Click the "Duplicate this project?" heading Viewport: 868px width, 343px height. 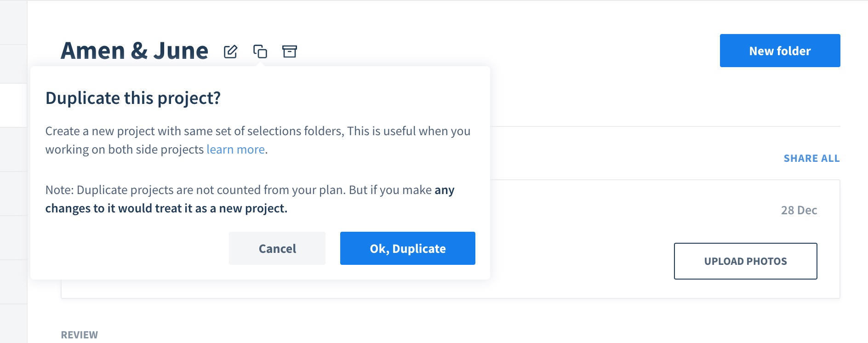[x=133, y=98]
